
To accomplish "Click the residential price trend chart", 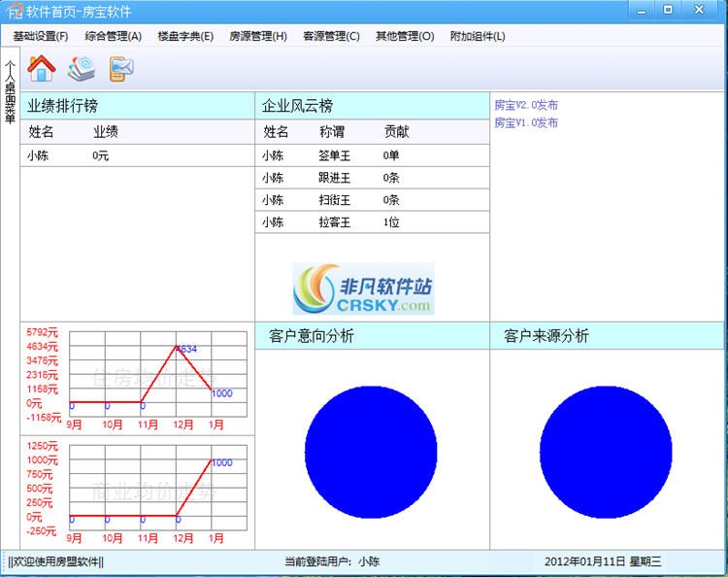I will click(x=158, y=374).
